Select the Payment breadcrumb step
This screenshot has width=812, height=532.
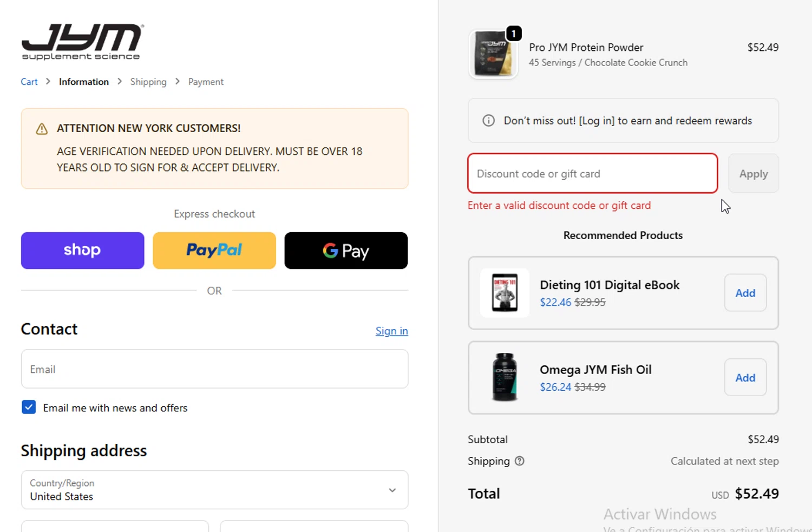(x=206, y=82)
